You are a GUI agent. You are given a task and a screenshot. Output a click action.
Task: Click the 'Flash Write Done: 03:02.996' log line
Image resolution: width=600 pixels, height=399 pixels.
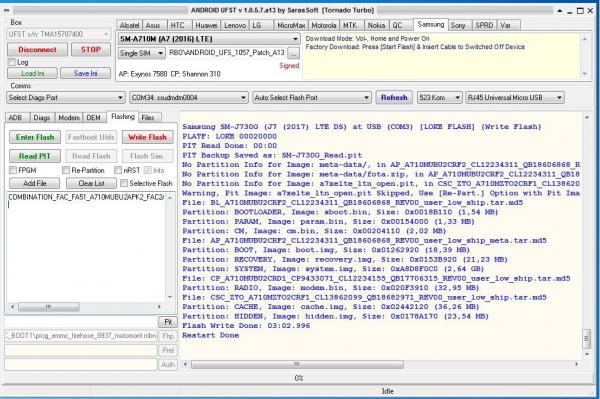246,326
